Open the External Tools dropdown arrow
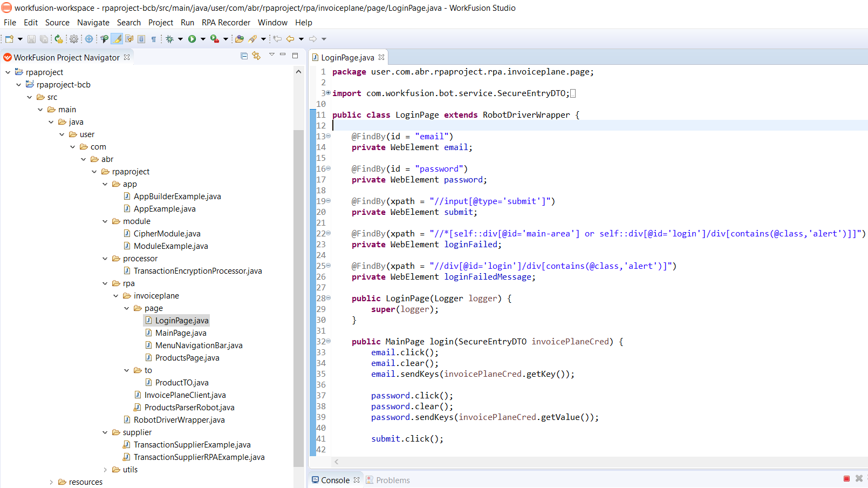The image size is (868, 488). tap(225, 39)
